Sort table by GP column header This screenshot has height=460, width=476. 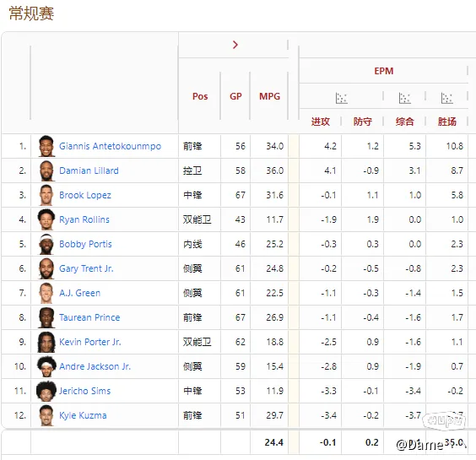click(x=235, y=96)
